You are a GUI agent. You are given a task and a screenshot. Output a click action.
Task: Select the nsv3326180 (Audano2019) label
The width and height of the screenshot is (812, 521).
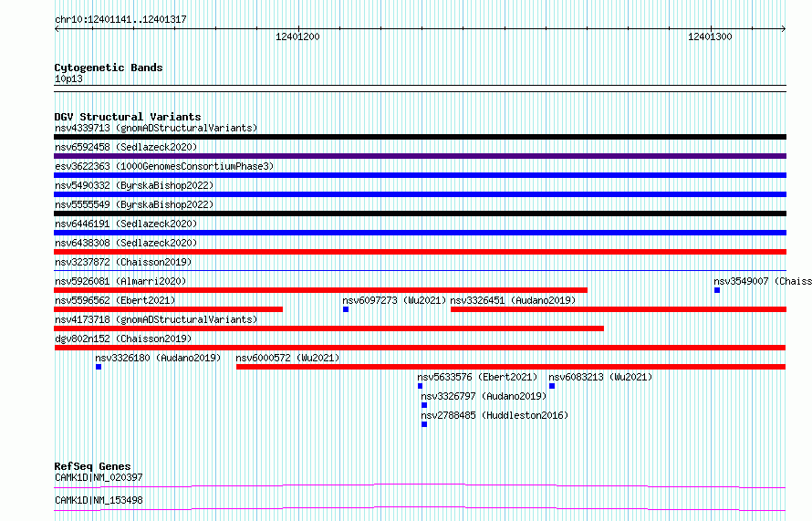pos(158,358)
